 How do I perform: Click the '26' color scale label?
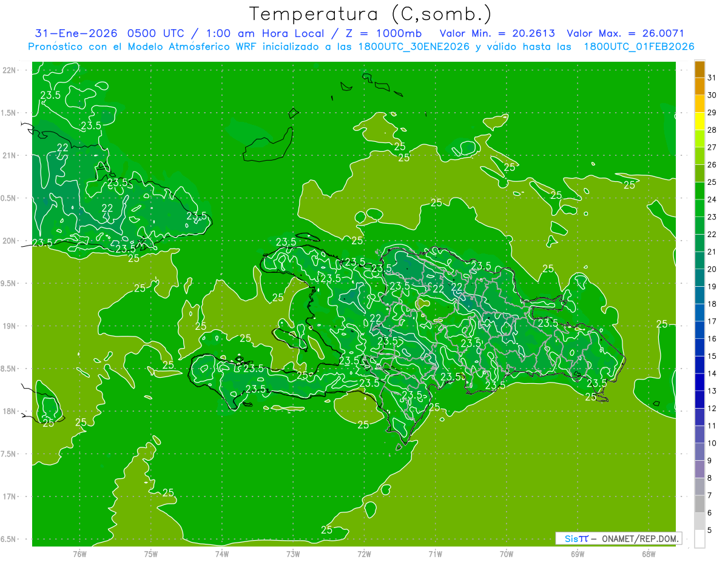(712, 165)
